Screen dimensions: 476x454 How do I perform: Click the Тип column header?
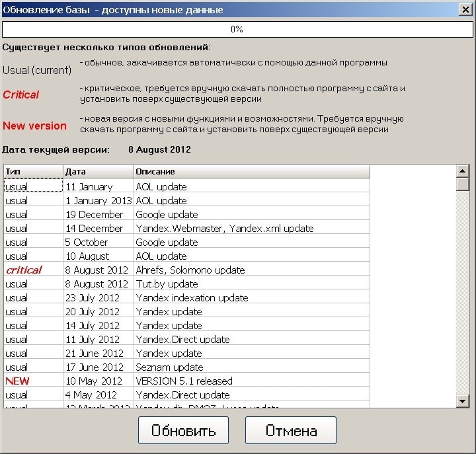(33, 172)
